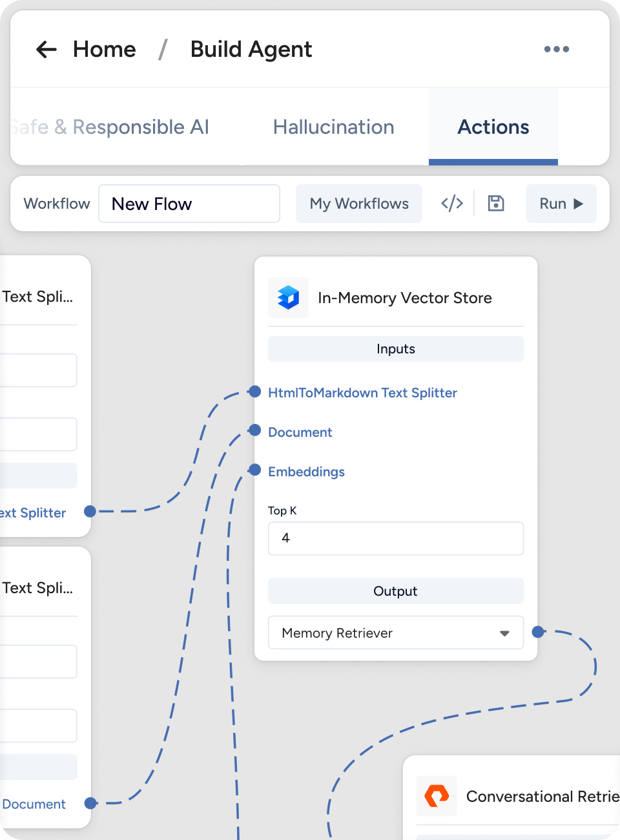Run the workflow
This screenshot has height=840, width=620.
click(561, 204)
